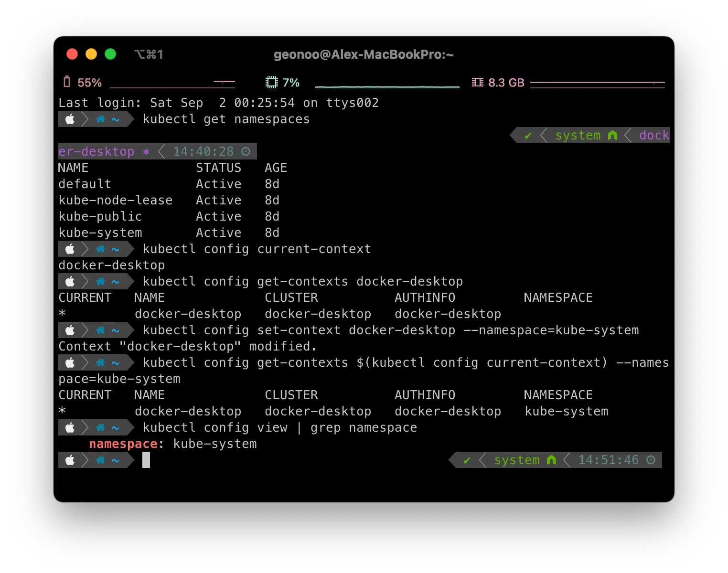Click the CPU chip icon beside 7%

(271, 82)
